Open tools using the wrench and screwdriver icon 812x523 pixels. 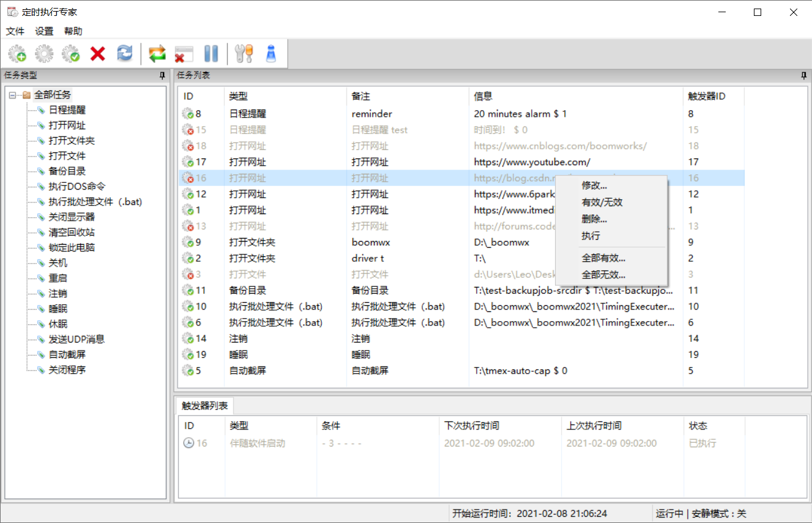click(244, 53)
